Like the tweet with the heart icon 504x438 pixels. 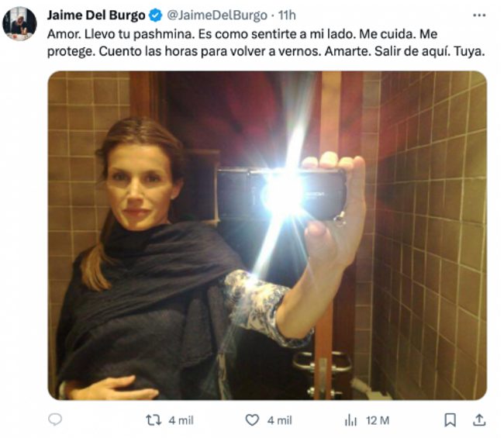coord(252,420)
